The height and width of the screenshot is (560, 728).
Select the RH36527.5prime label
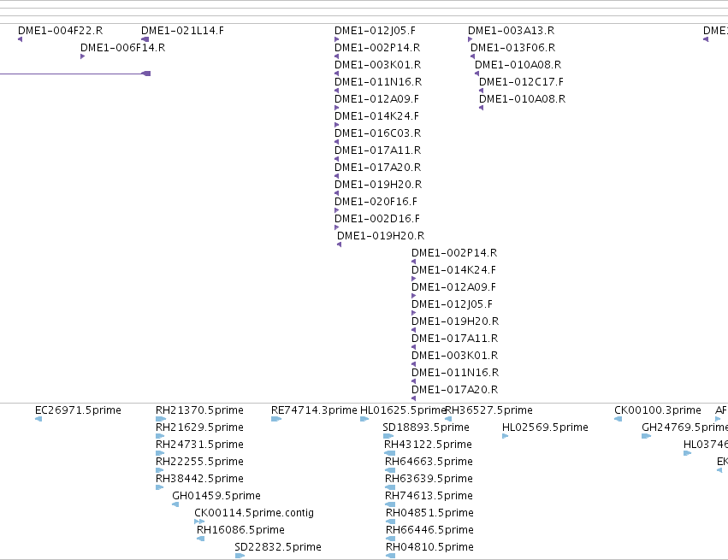point(488,410)
